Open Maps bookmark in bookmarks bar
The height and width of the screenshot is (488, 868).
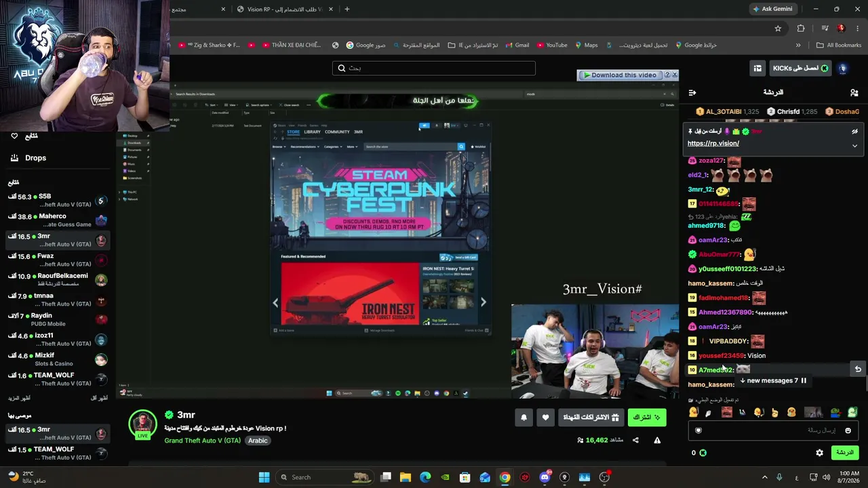pyautogui.click(x=586, y=45)
